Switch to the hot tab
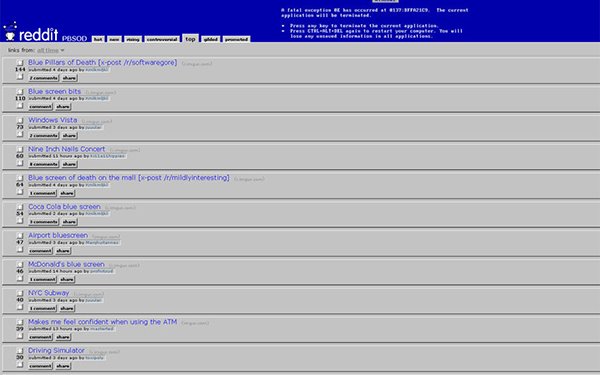 click(x=98, y=39)
